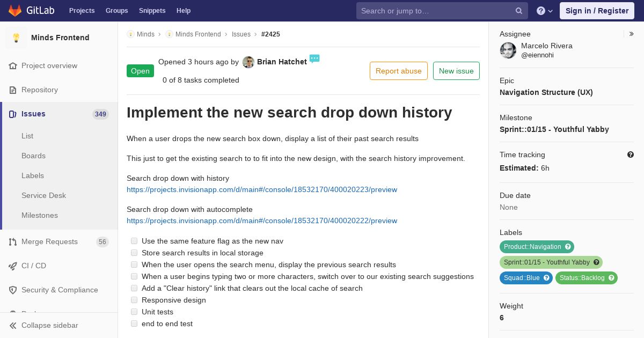Click the CI / CD rocket icon
644x338 pixels.
13,266
